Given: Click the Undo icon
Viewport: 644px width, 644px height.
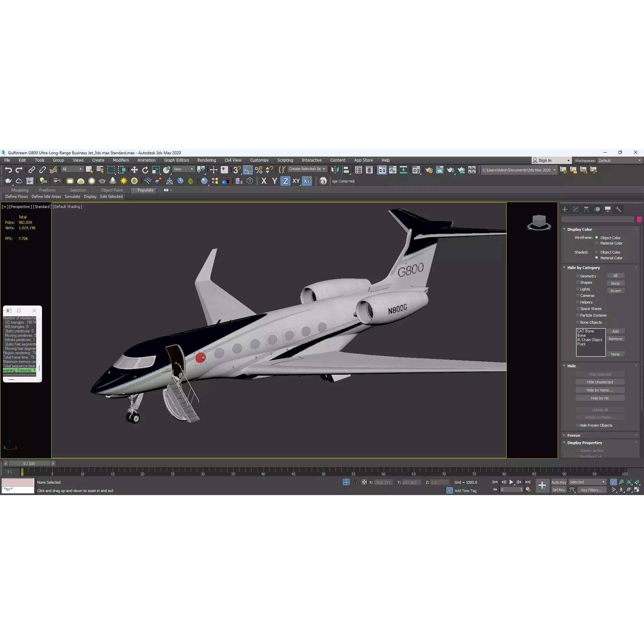Looking at the screenshot, I should pos(9,170).
